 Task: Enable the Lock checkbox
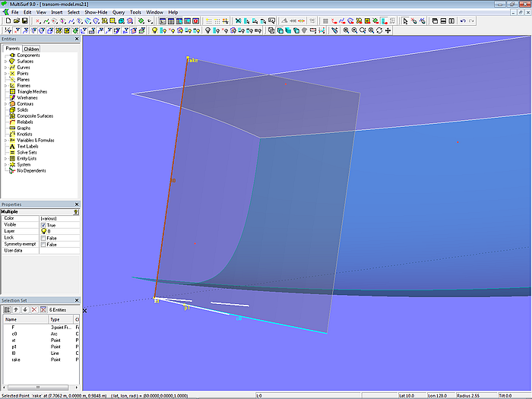tap(43, 238)
